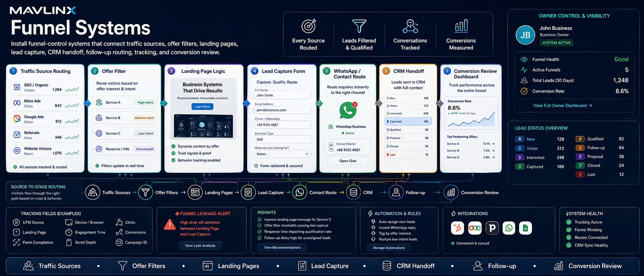Toggle the Form validated & secured checkmark
Screen dimensions: 644x276
[x=256, y=166]
